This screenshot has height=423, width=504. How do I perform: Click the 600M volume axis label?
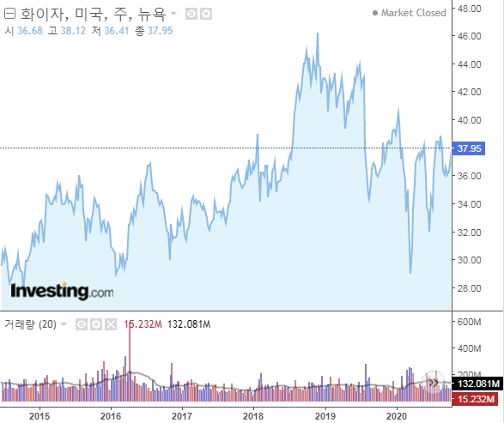(470, 322)
